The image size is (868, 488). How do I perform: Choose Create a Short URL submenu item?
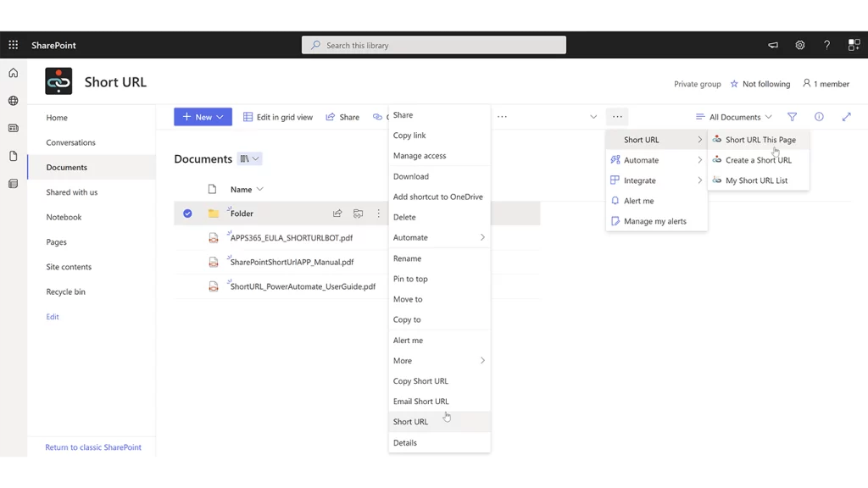coord(759,160)
